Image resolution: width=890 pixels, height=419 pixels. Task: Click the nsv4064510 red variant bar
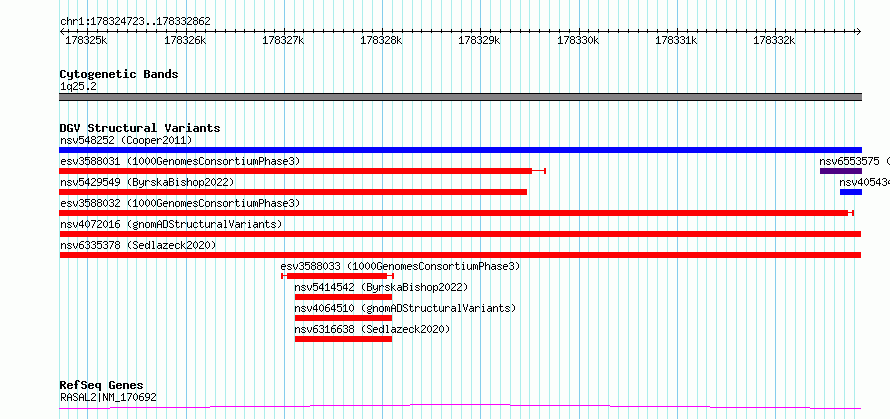343,318
